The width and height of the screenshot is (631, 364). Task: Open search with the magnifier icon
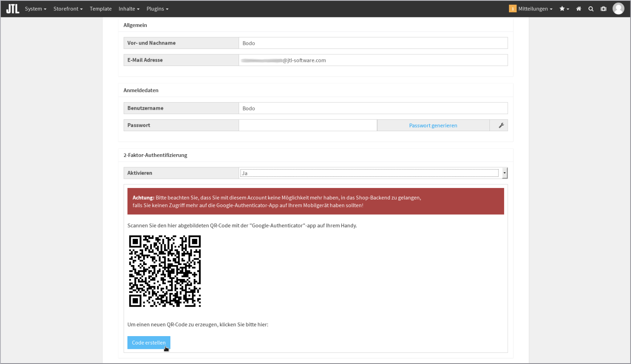[x=591, y=9]
